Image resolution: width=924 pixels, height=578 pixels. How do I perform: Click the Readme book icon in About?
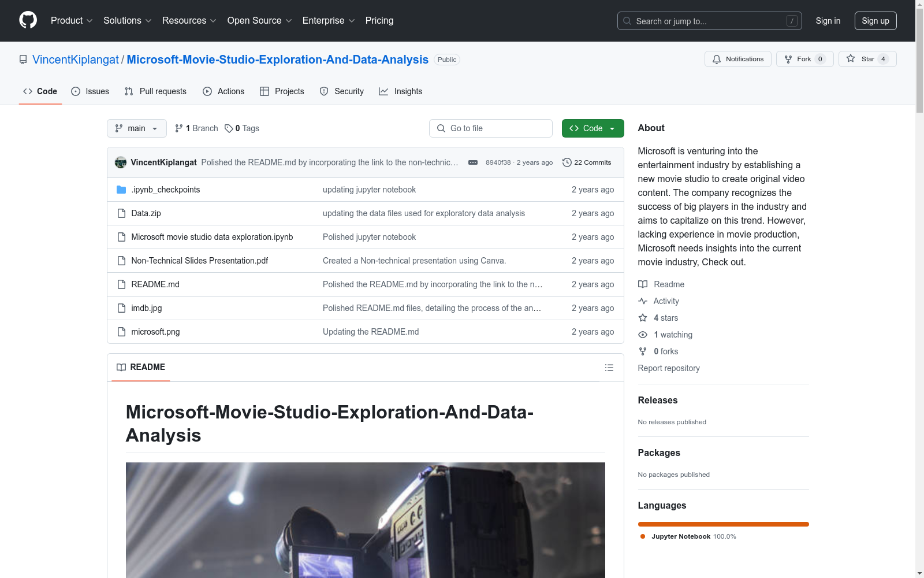point(643,284)
